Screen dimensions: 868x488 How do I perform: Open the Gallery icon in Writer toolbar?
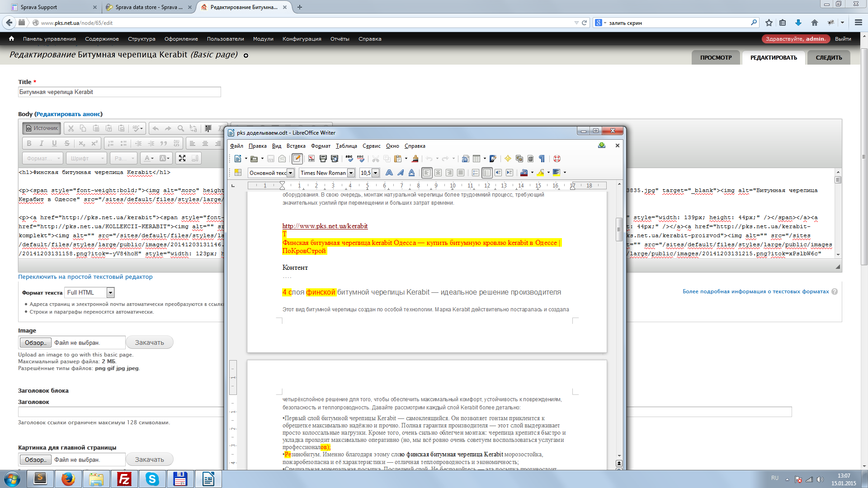click(x=519, y=159)
